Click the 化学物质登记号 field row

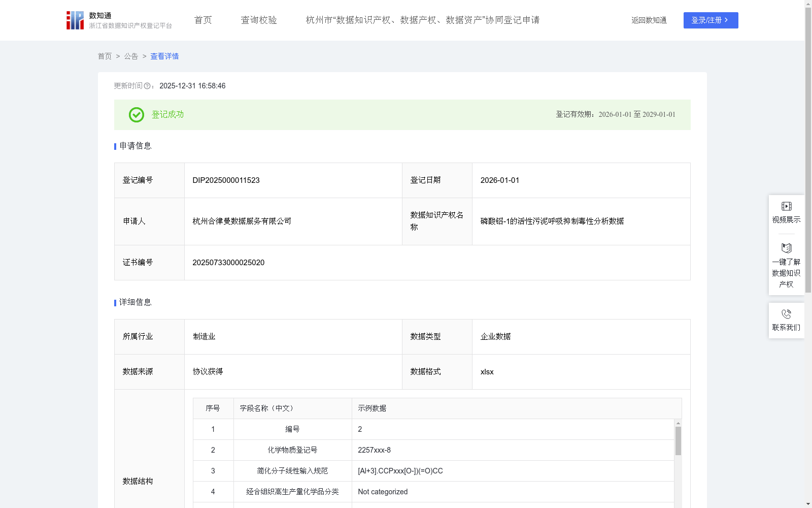click(x=433, y=450)
